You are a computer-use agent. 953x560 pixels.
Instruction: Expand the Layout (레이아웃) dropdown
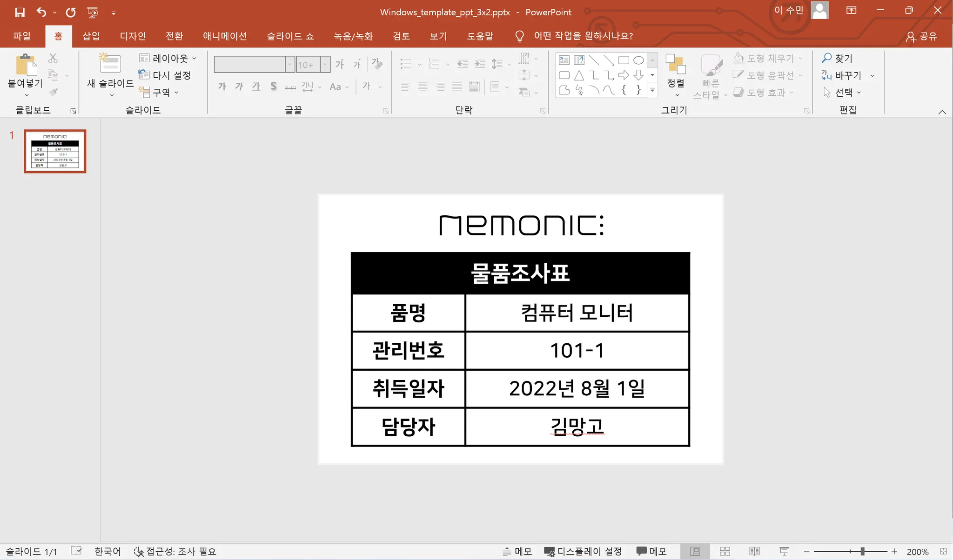click(168, 58)
